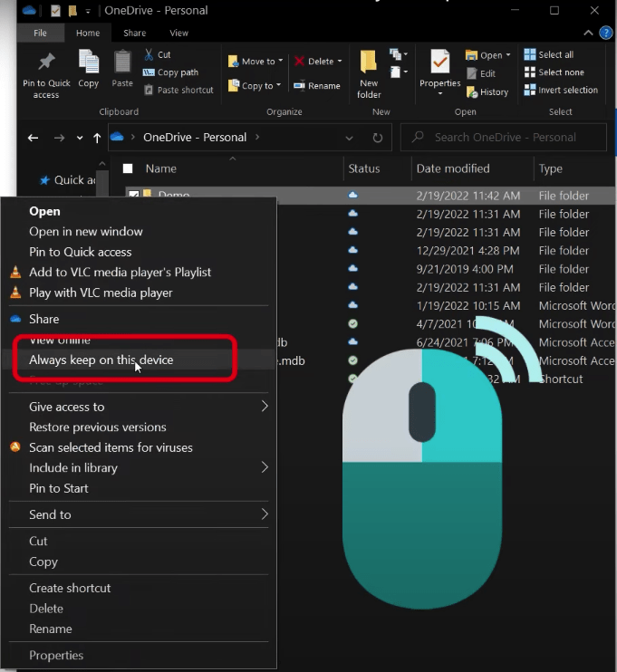Create a New folder from ribbon
Image resolution: width=617 pixels, height=672 pixels.
point(369,74)
